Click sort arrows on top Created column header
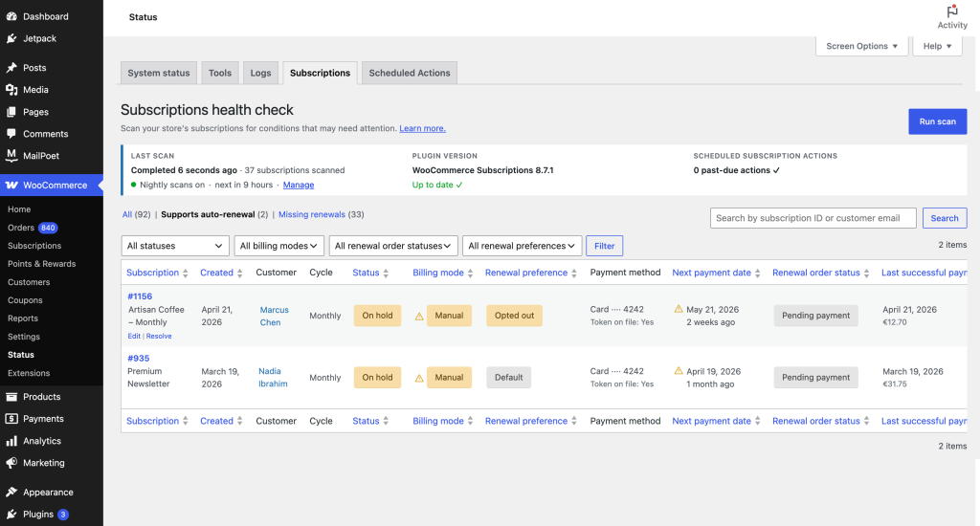 click(239, 273)
